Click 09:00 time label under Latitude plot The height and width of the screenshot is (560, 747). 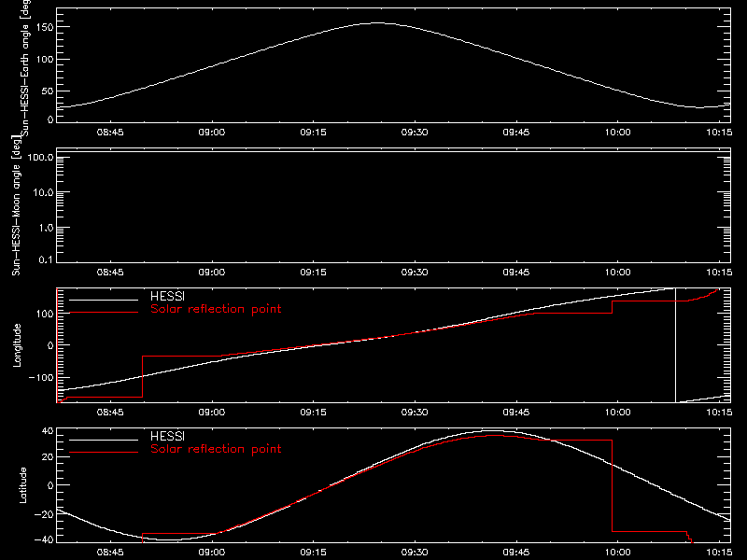tap(212, 553)
